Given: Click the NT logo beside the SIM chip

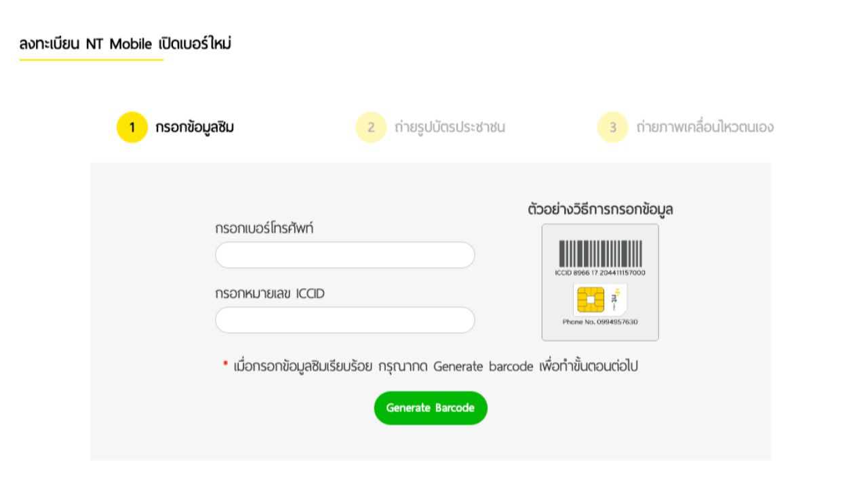Looking at the screenshot, I should pyautogui.click(x=615, y=299).
